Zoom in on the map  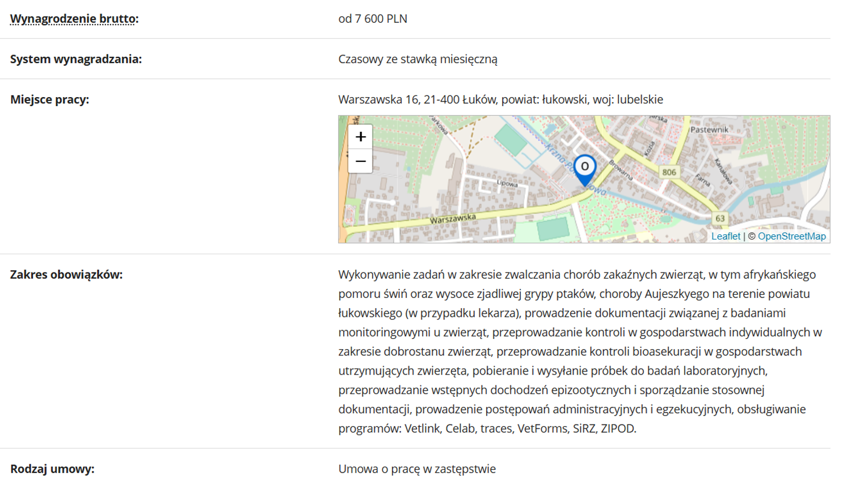[x=360, y=137]
